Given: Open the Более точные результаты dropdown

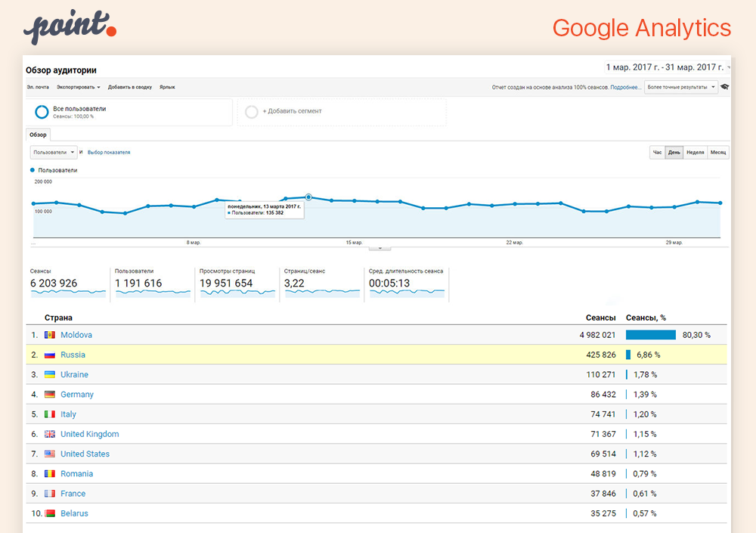Looking at the screenshot, I should pos(680,87).
